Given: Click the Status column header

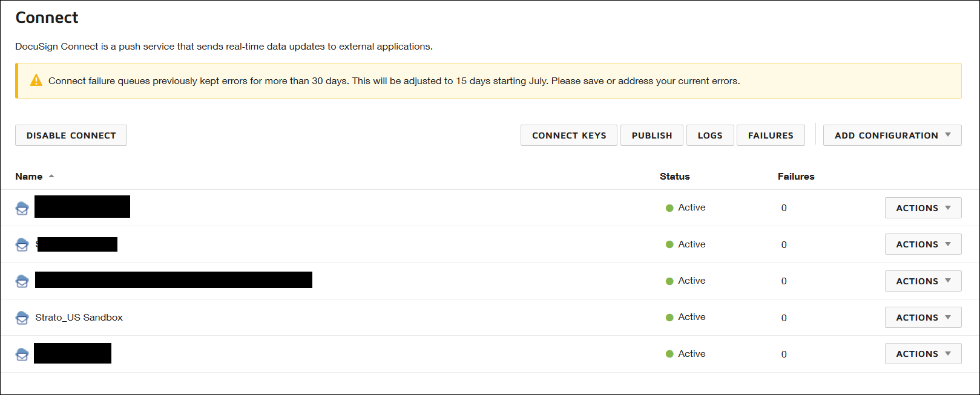Looking at the screenshot, I should (x=674, y=177).
